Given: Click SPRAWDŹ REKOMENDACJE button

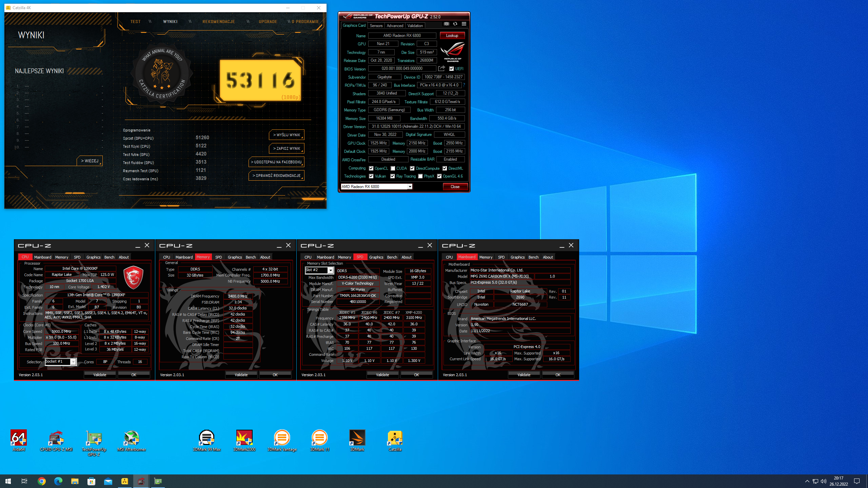Looking at the screenshot, I should [x=276, y=176].
